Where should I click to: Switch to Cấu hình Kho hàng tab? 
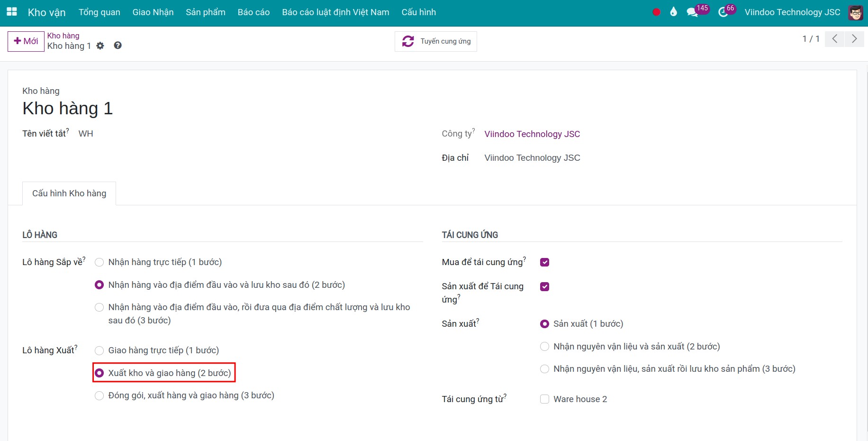(x=69, y=193)
